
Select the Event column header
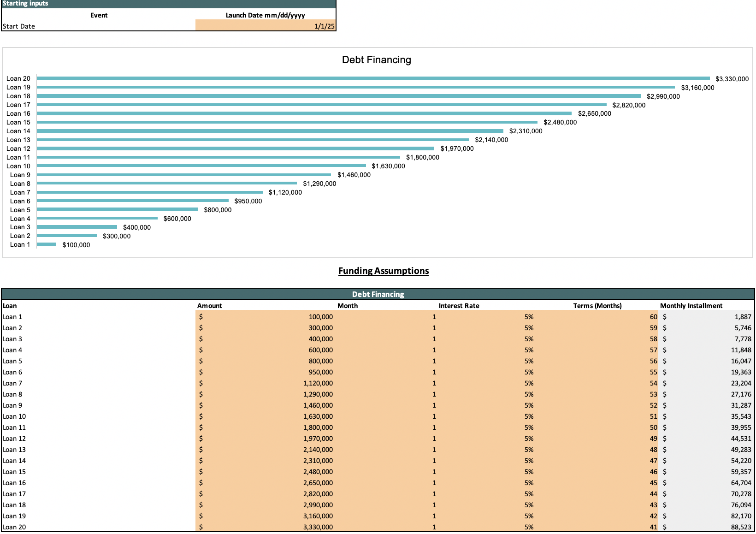(x=99, y=15)
